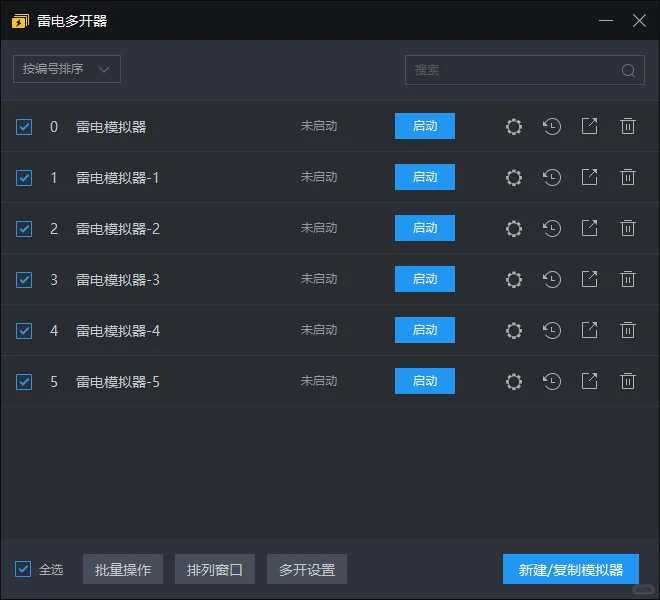Click backup/restore icon for 雷电模拟器-1

551,177
